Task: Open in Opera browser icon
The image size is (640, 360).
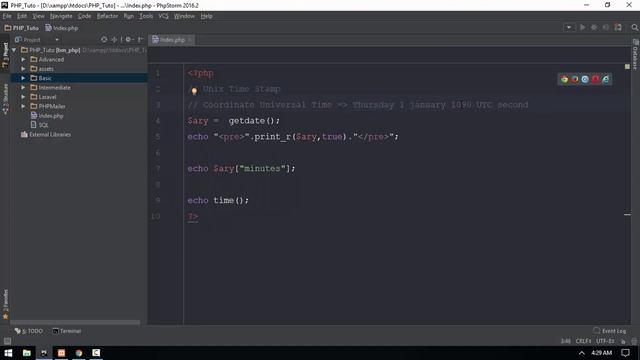Action: pos(596,80)
